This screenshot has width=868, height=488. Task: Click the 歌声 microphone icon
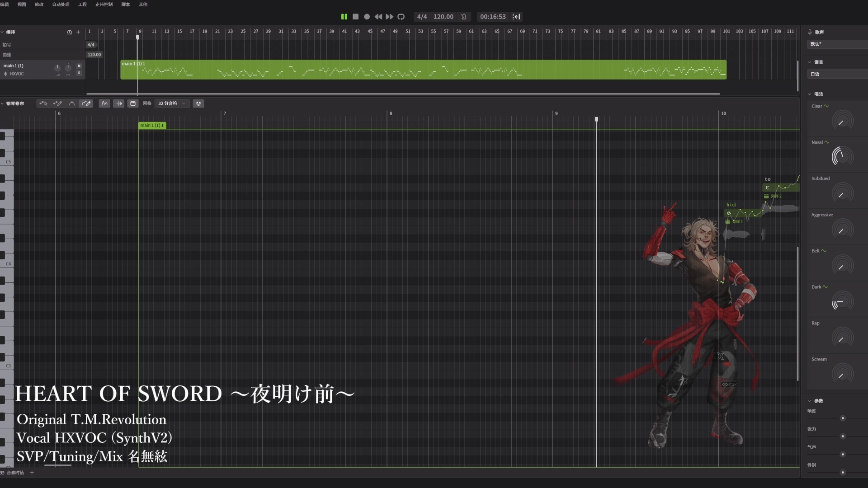(810, 32)
